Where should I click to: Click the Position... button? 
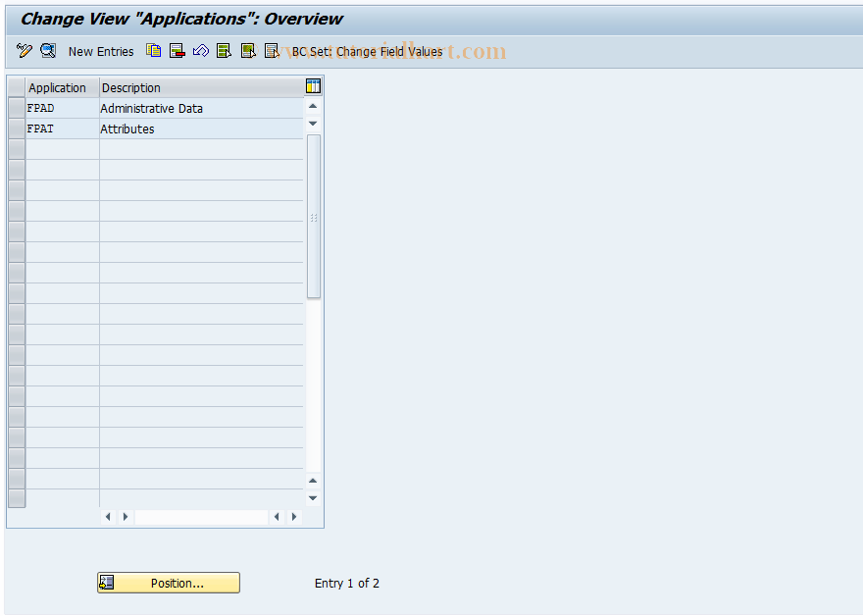point(169,583)
